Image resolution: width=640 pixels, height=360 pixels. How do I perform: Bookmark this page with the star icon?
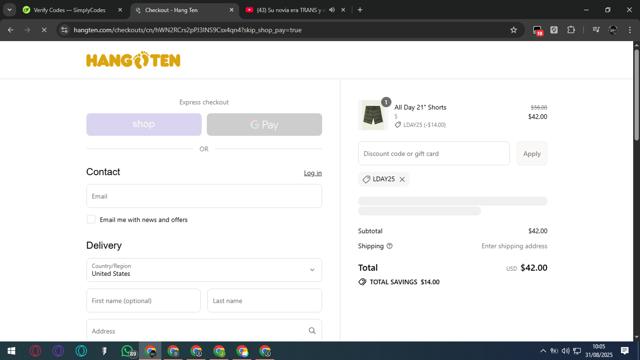click(513, 30)
